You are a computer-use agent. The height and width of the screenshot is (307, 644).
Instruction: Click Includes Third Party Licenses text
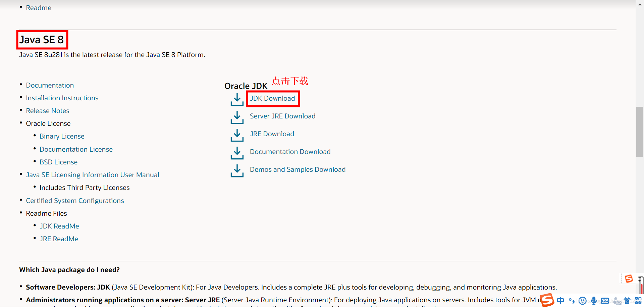pyautogui.click(x=85, y=188)
